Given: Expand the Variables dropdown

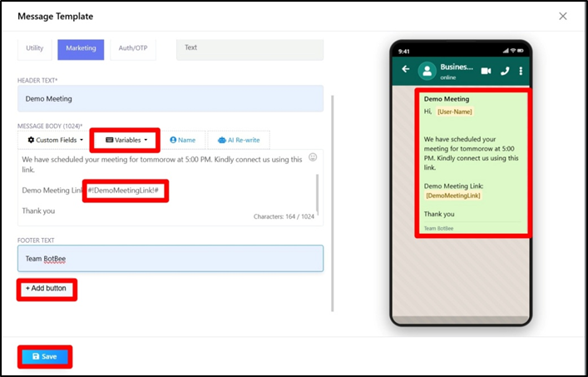Looking at the screenshot, I should (126, 140).
